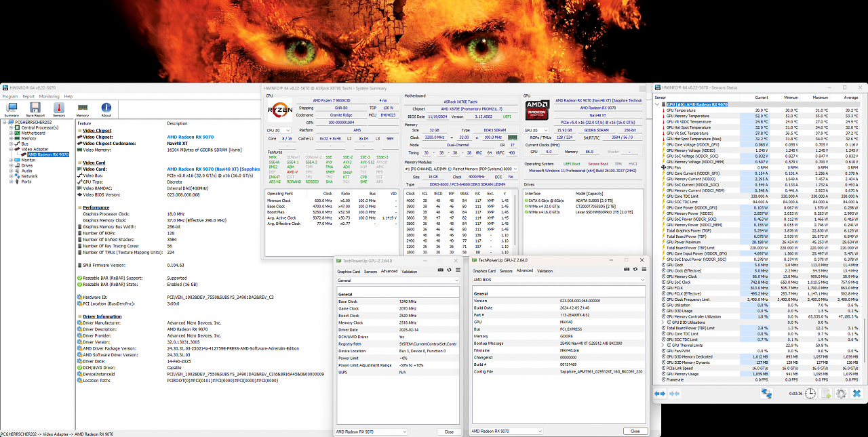This screenshot has width=868, height=437.
Task: Click the Memory toolbar icon
Action: 82,110
